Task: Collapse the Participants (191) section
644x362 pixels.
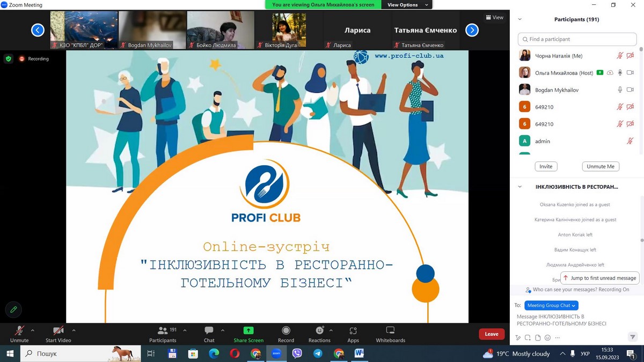Action: [x=519, y=19]
